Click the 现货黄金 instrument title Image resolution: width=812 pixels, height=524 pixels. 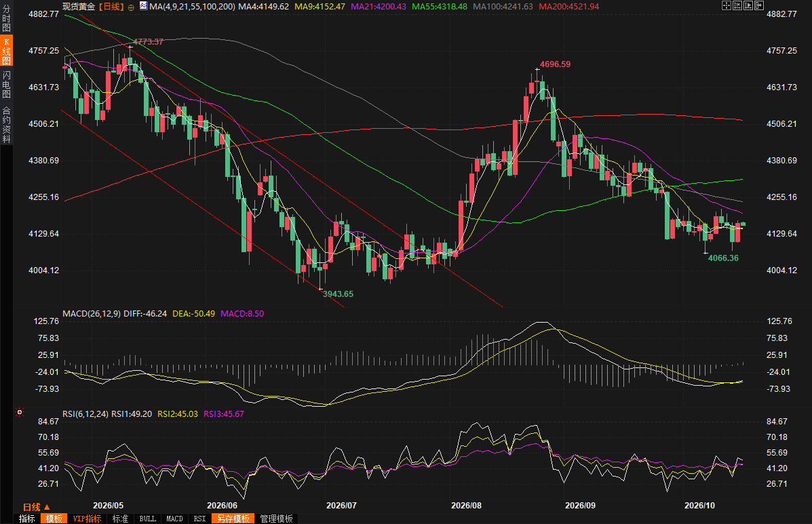click(x=79, y=6)
